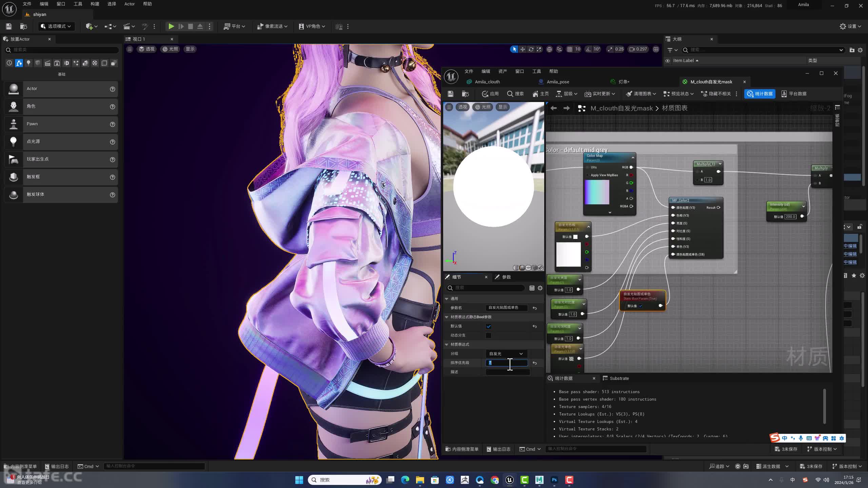The image size is (868, 488).
Task: Click Search in the material editor toolbar
Action: (515, 94)
